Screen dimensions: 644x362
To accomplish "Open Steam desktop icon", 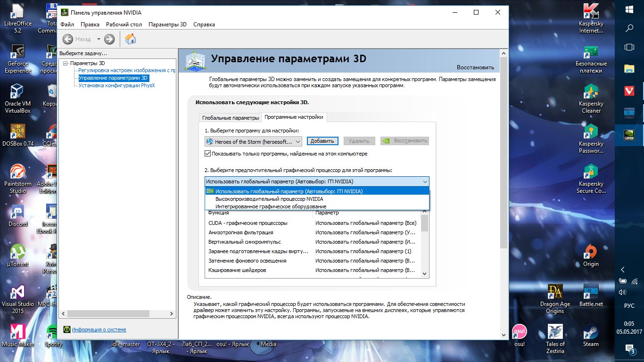I will point(591,336).
